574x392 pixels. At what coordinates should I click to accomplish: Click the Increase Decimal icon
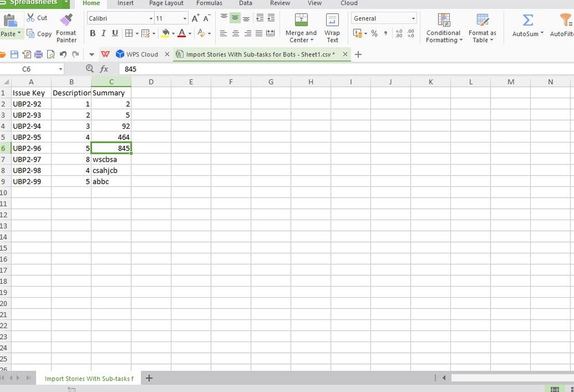pyautogui.click(x=399, y=33)
